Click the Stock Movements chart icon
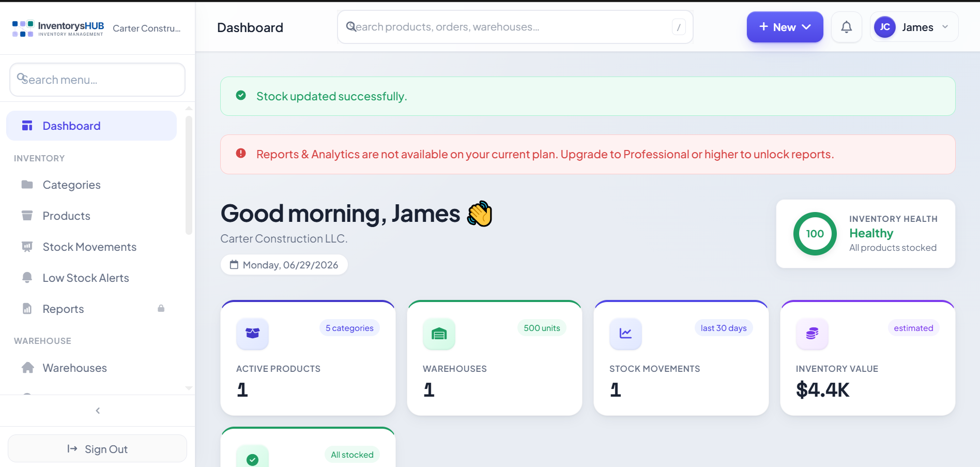The height and width of the screenshot is (467, 980). (625, 334)
